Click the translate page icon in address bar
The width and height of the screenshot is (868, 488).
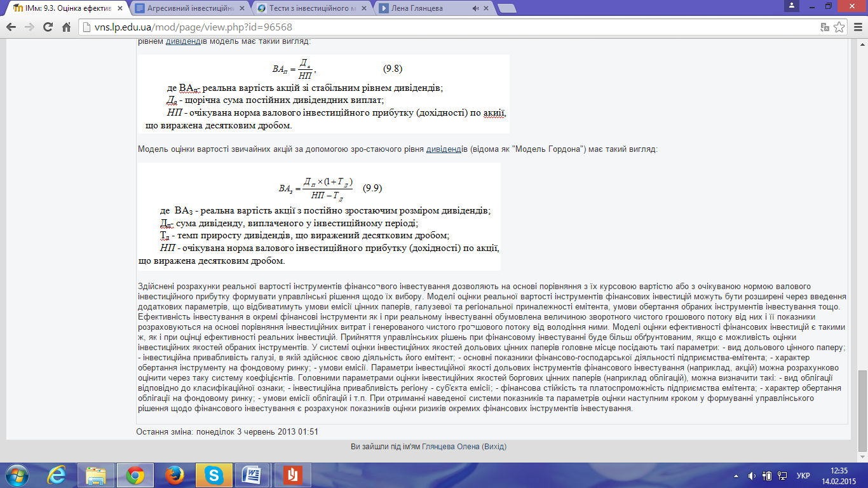click(825, 27)
